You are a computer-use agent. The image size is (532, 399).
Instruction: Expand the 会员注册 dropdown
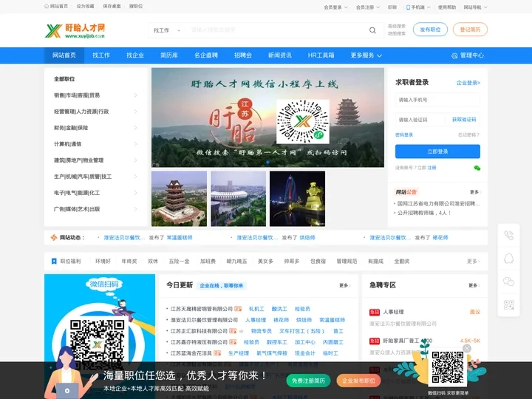click(x=368, y=7)
